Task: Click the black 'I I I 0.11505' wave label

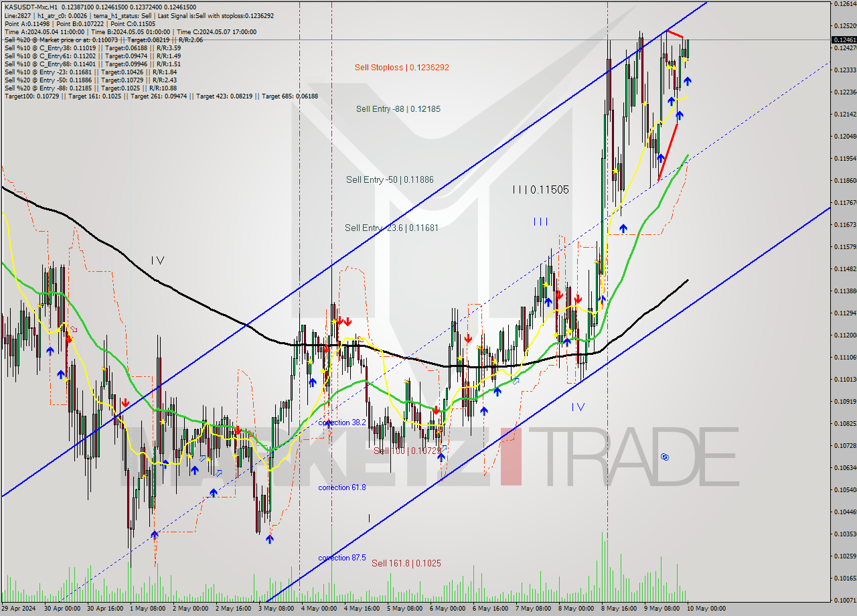Action: 540,189
